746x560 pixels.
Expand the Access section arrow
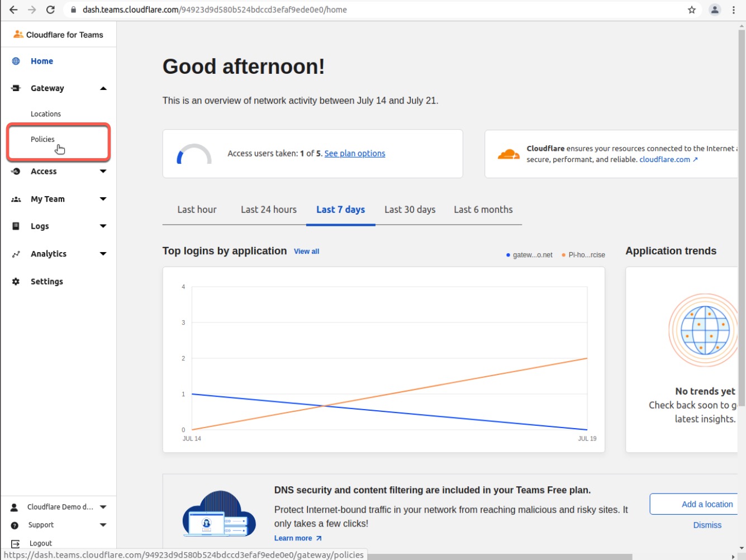pos(103,172)
